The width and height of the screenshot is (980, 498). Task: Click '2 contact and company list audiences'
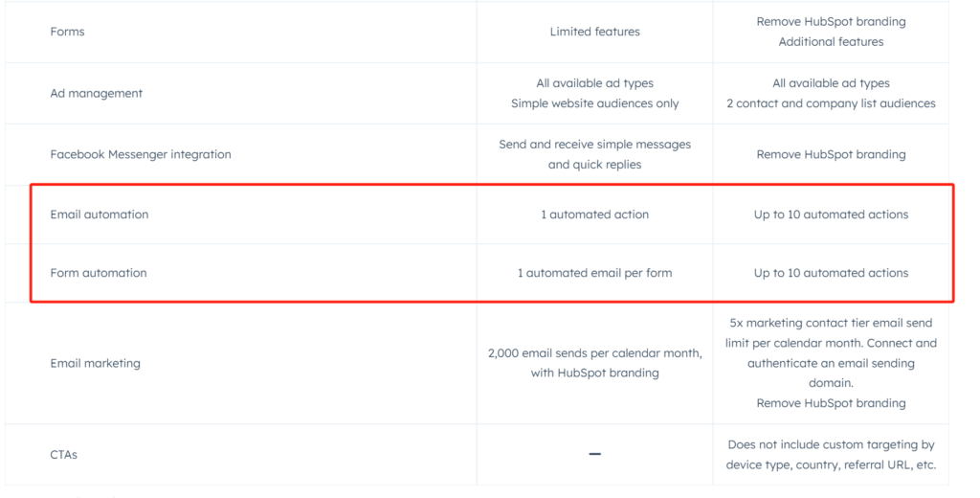pos(831,103)
